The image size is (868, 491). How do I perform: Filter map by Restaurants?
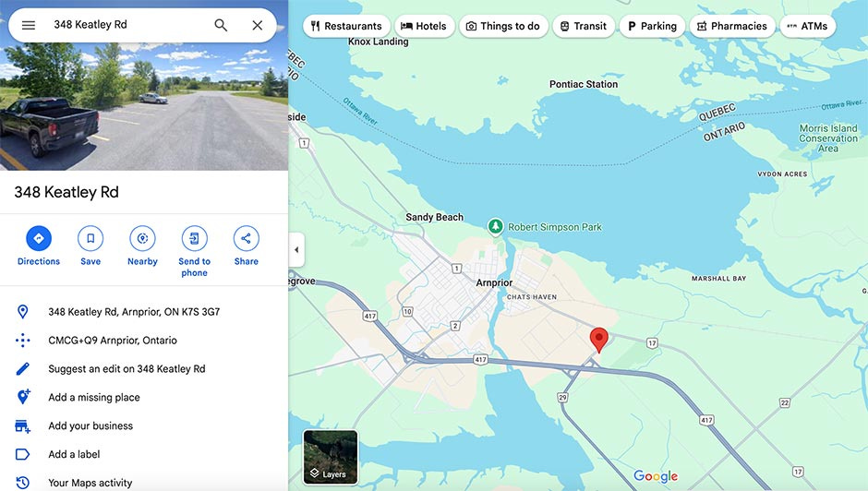tap(346, 26)
